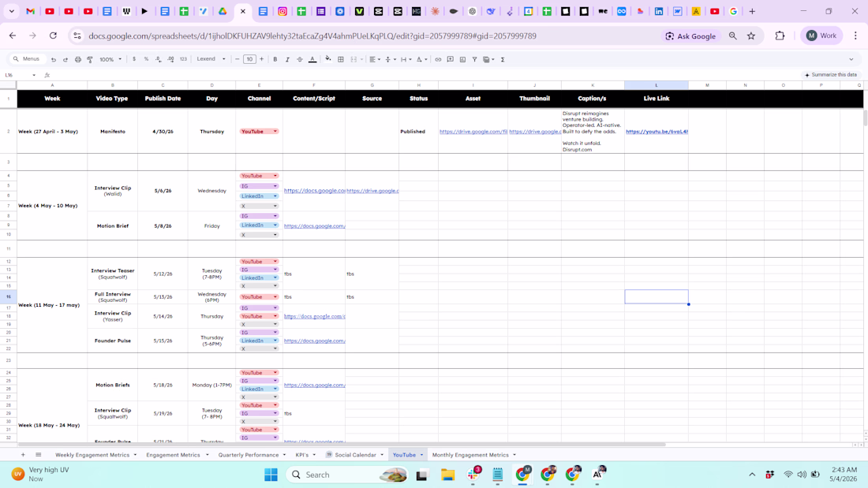Open the name box dropdown for L16

pyautogui.click(x=34, y=75)
